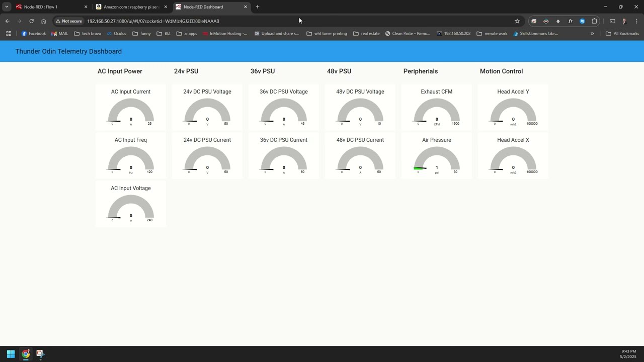Open the Facebook bookmark
644x362 pixels.
click(34, 34)
